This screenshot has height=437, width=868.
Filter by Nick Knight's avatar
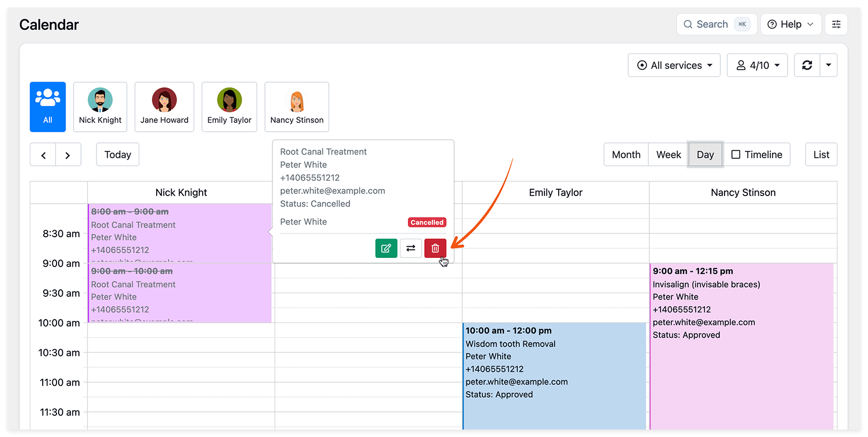100,107
